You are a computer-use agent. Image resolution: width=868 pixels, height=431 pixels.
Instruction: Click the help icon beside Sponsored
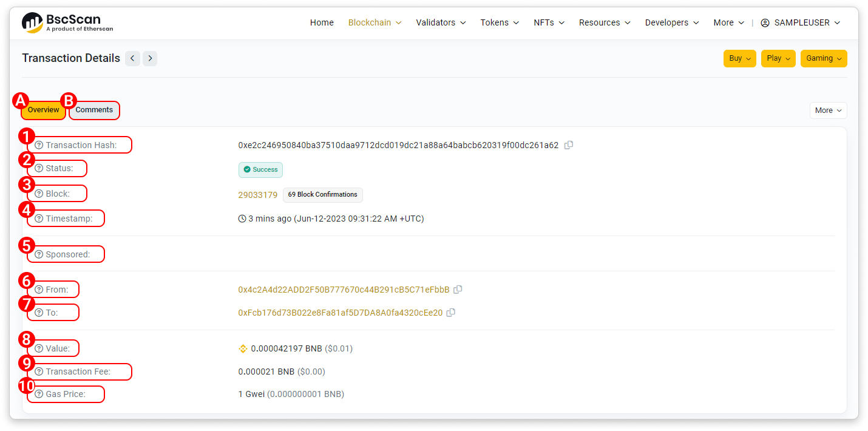(x=39, y=254)
